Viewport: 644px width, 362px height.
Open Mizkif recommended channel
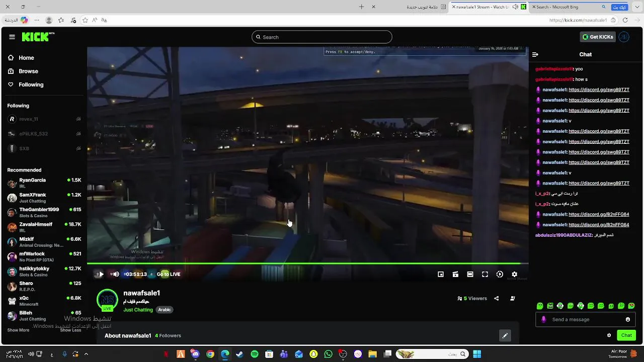[x=44, y=242]
